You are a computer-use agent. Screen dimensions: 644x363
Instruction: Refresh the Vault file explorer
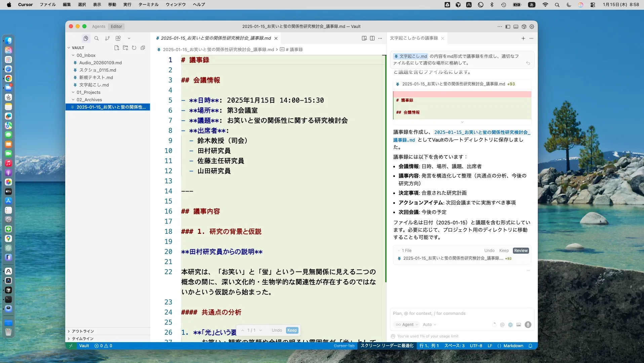click(x=134, y=48)
